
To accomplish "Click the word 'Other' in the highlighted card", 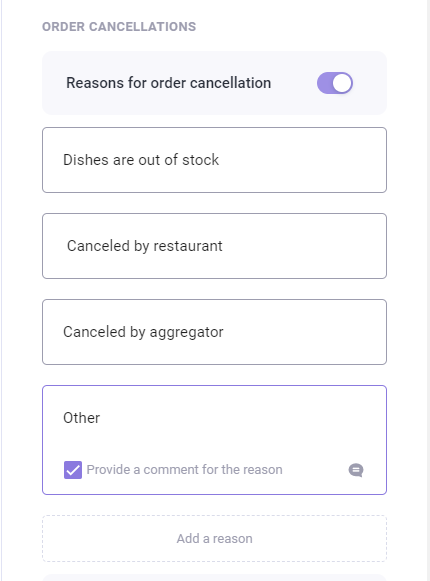I will [82, 418].
